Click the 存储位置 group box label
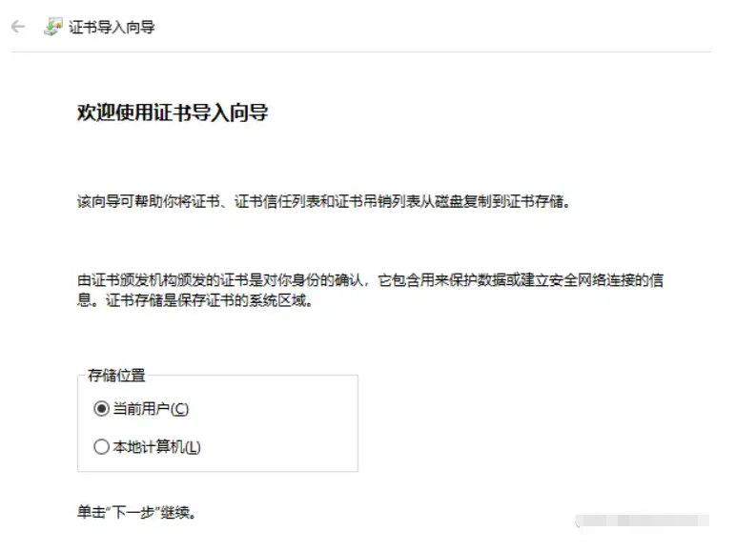The image size is (756, 552). click(116, 375)
